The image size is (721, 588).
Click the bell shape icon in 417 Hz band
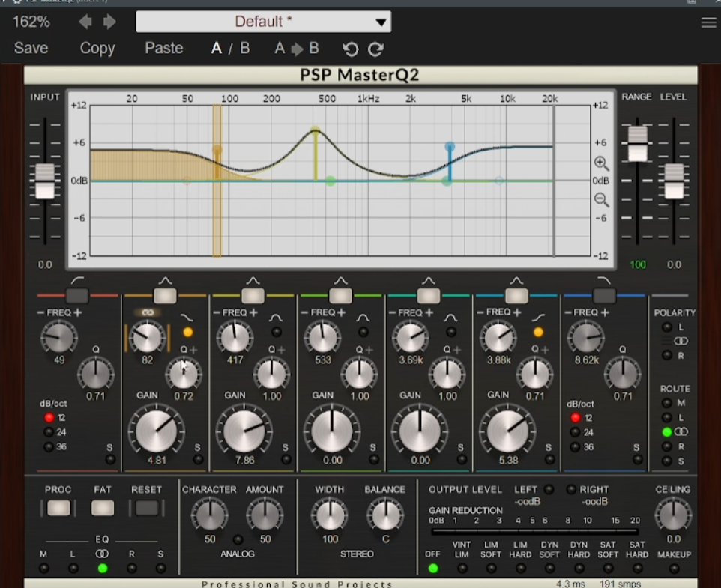coord(275,318)
